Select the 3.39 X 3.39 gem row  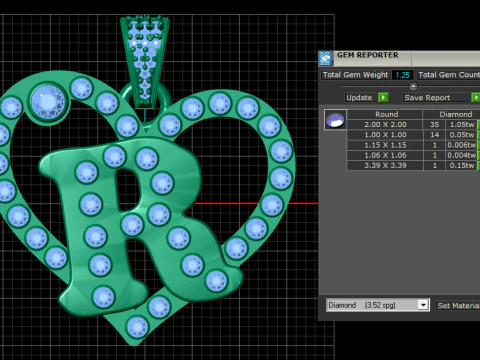[x=412, y=165]
